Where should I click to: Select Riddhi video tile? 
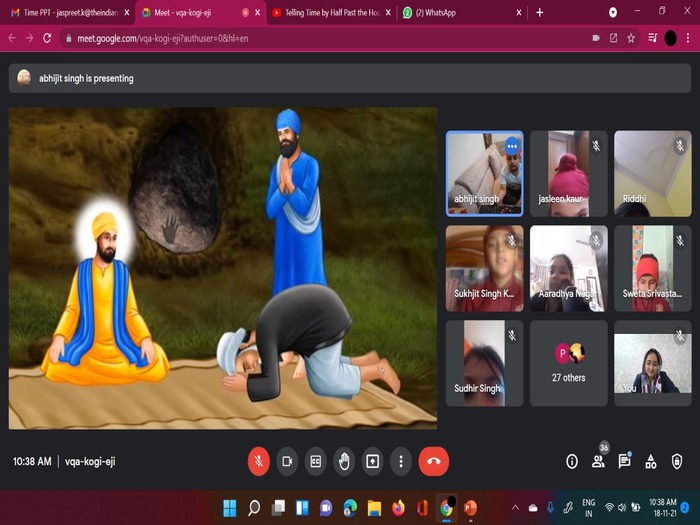[653, 174]
